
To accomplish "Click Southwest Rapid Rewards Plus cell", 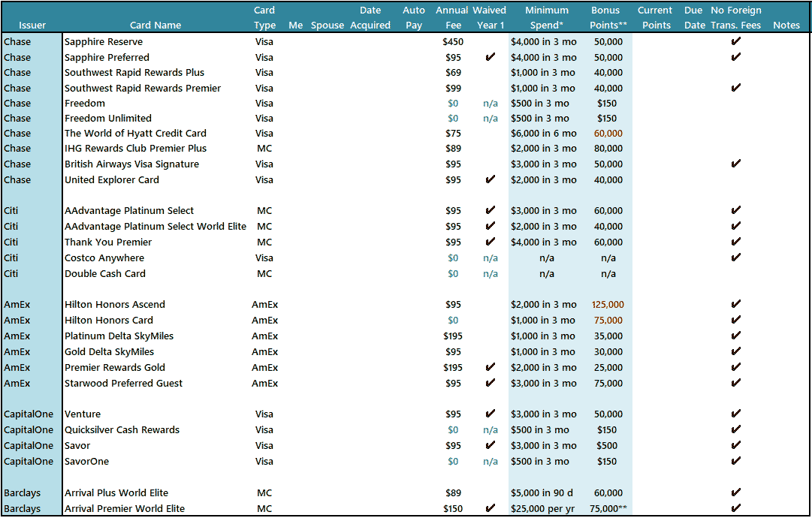I will point(134,73).
